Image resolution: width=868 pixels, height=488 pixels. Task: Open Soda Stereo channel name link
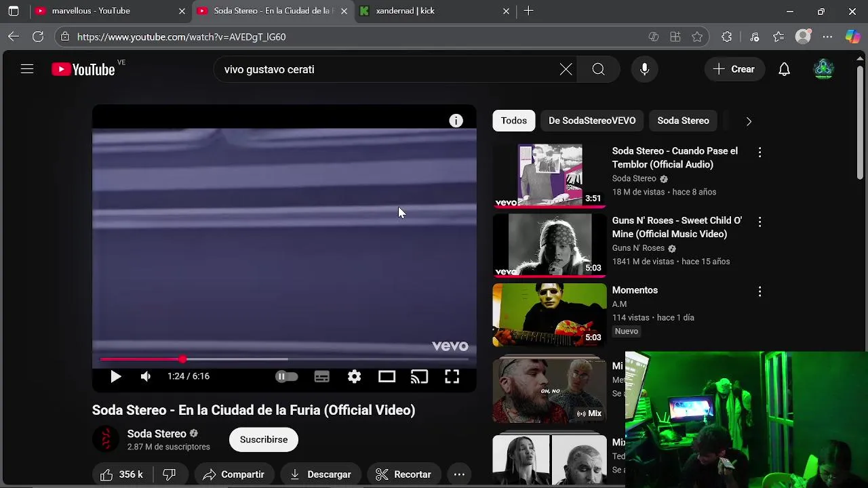coord(157,434)
